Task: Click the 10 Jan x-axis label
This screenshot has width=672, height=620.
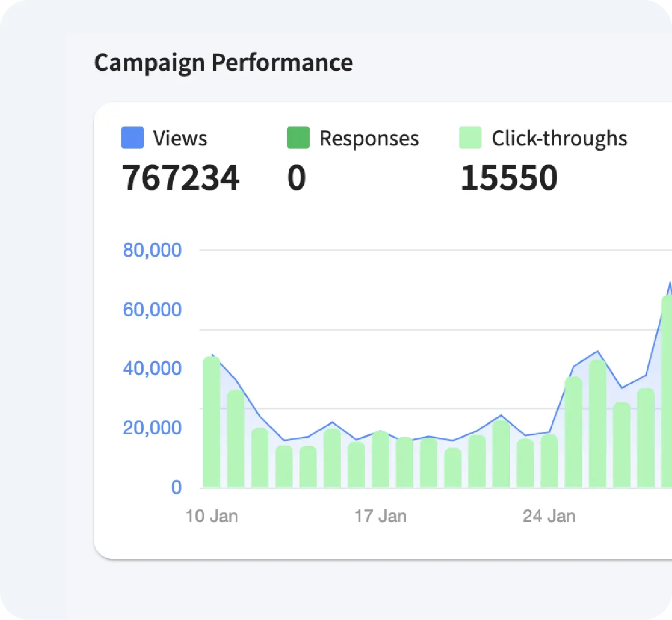Action: [x=212, y=516]
